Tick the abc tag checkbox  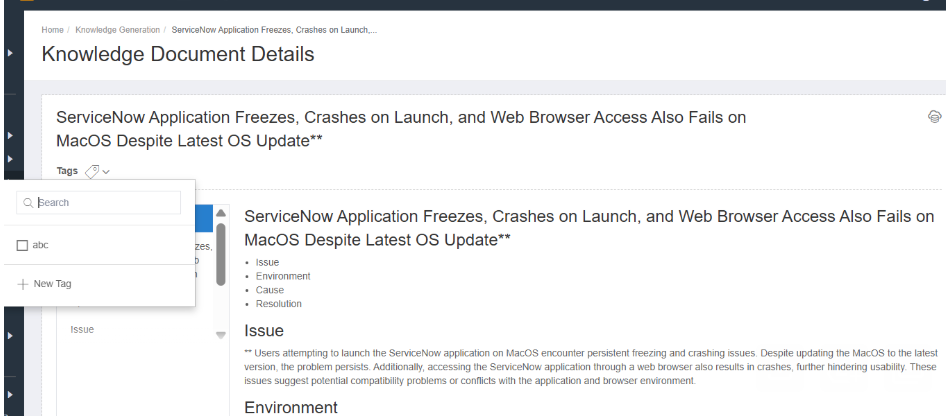(22, 246)
